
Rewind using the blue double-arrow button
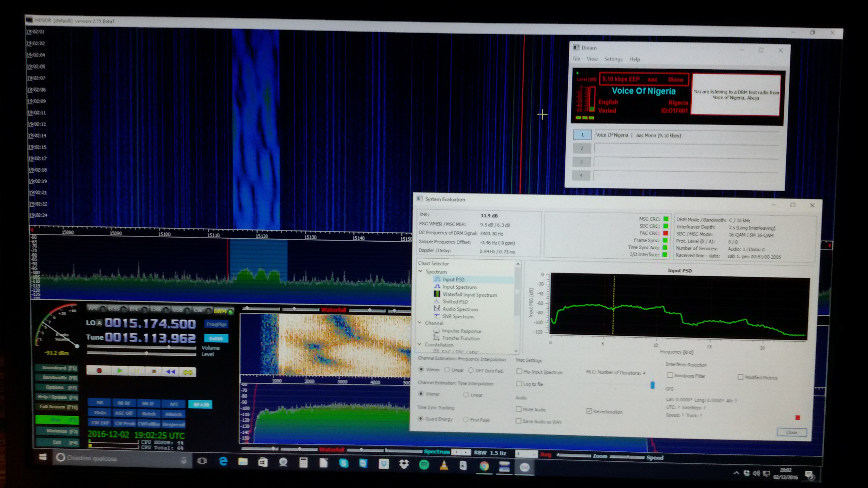coord(170,372)
